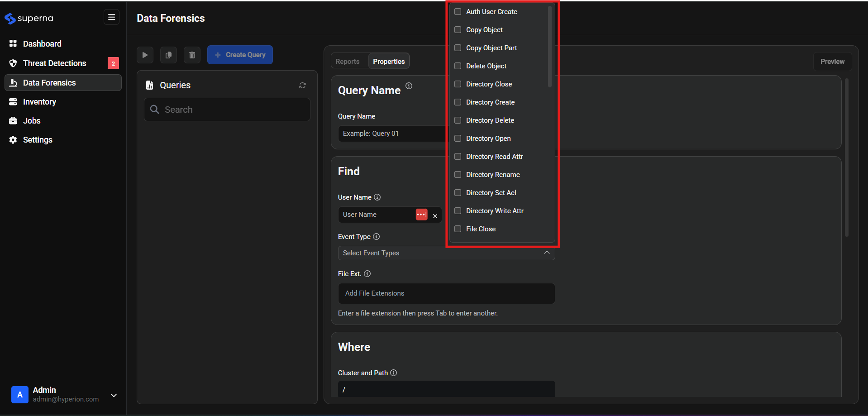This screenshot has height=416, width=868.
Task: Click the duplicate query icon
Action: (x=168, y=55)
